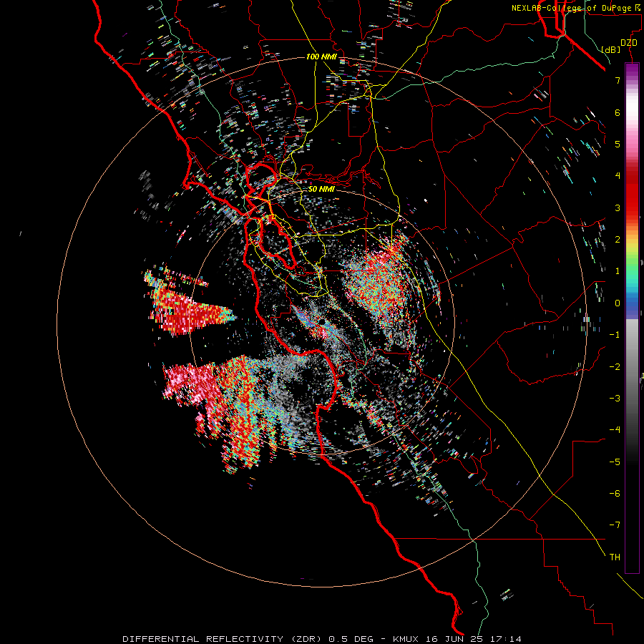644x644 pixels.
Task: Click the DZD label above color scale
Action: click(x=629, y=43)
